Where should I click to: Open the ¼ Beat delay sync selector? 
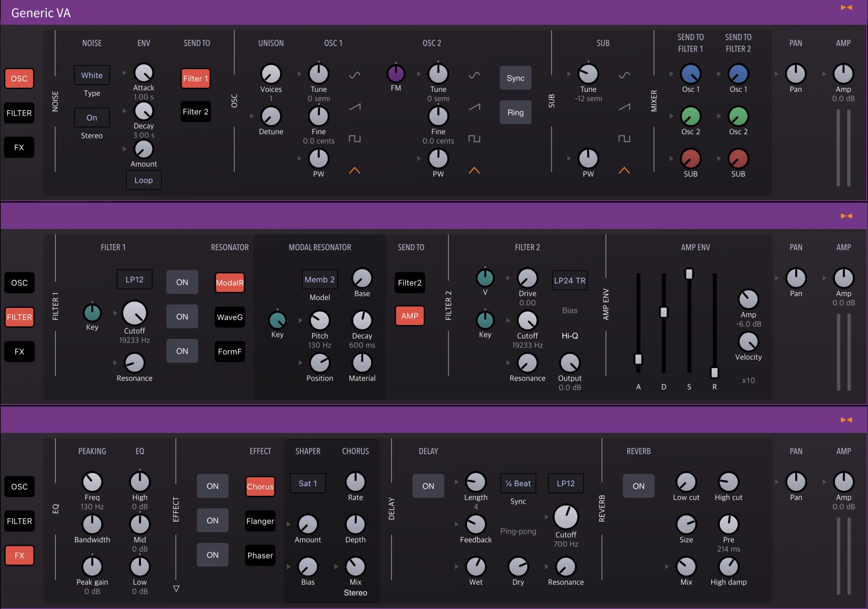coord(518,483)
